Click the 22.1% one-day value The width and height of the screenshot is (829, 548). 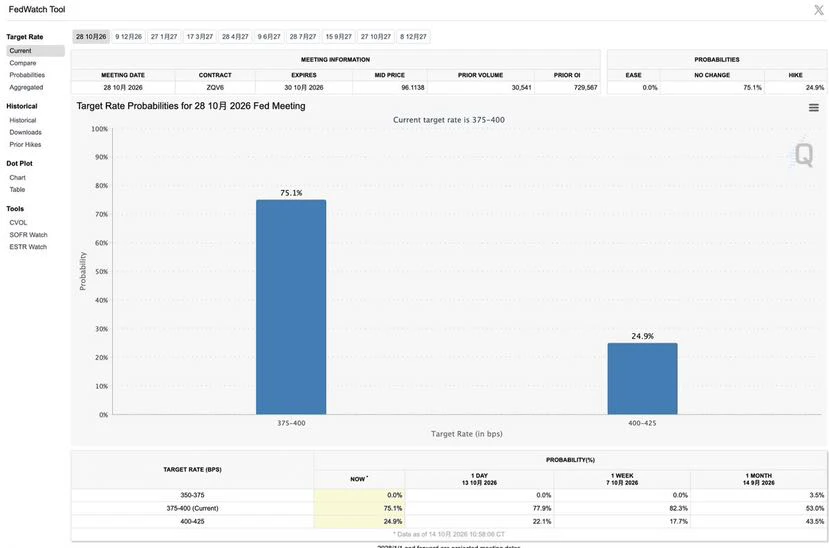(x=542, y=522)
